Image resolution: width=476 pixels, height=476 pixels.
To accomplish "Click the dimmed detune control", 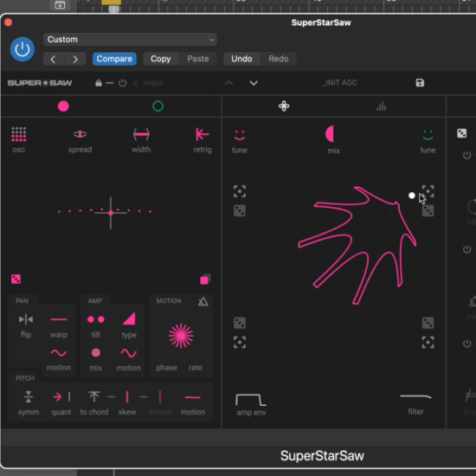I will [160, 396].
